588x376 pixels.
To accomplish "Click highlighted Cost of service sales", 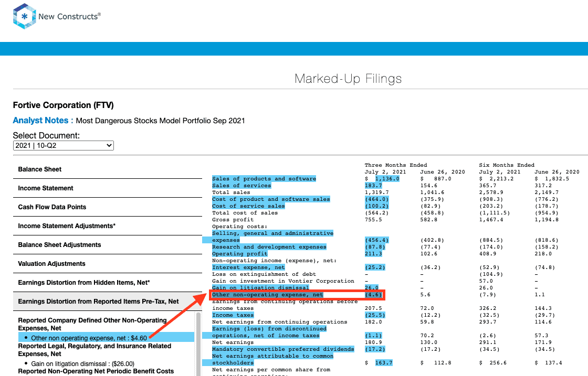I will coord(248,206).
